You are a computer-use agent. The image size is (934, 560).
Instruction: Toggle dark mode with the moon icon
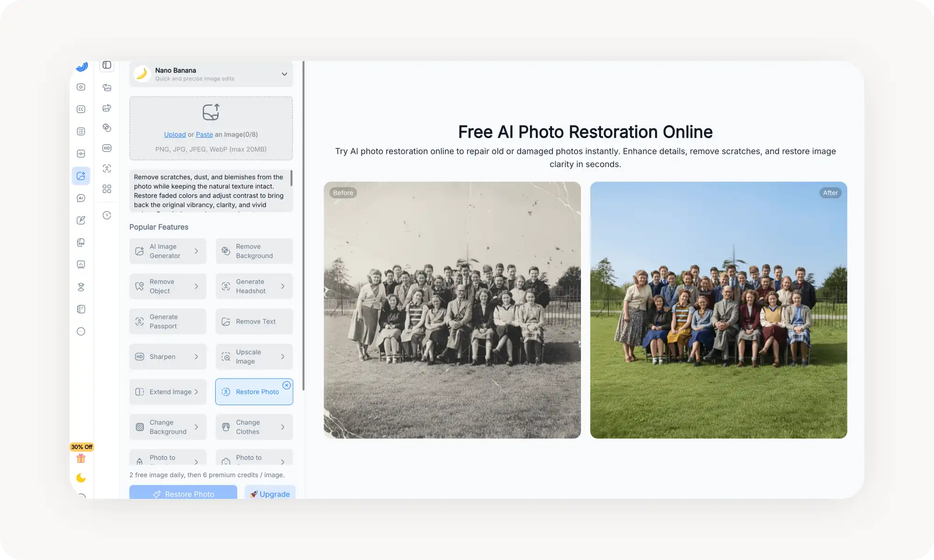(x=81, y=478)
